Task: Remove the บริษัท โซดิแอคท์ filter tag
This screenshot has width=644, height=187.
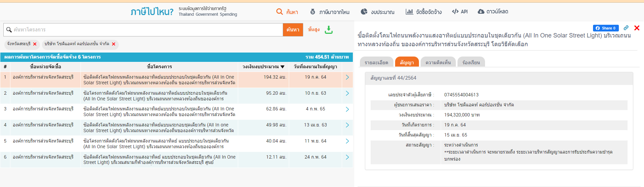Action: coord(114,44)
